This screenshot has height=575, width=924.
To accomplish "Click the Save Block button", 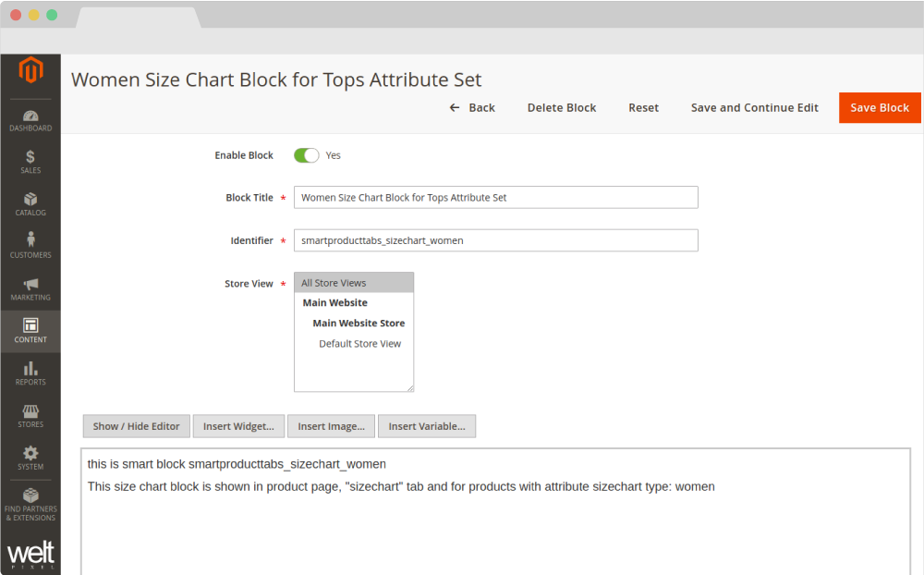I will [x=879, y=108].
